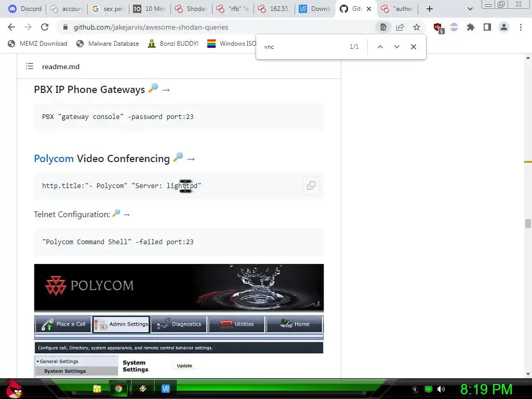Click the Polycom Command Shell query
Screen dimensions: 532x399
(x=118, y=242)
